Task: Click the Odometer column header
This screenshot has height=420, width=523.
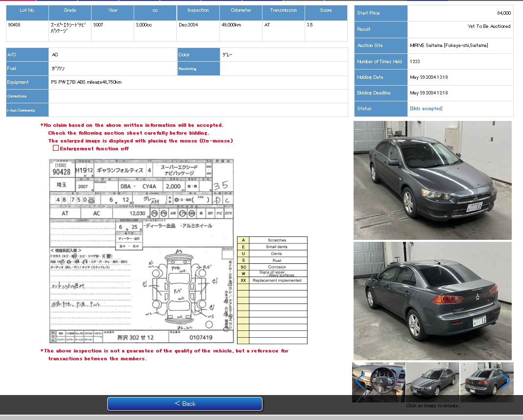Action: 241,10
